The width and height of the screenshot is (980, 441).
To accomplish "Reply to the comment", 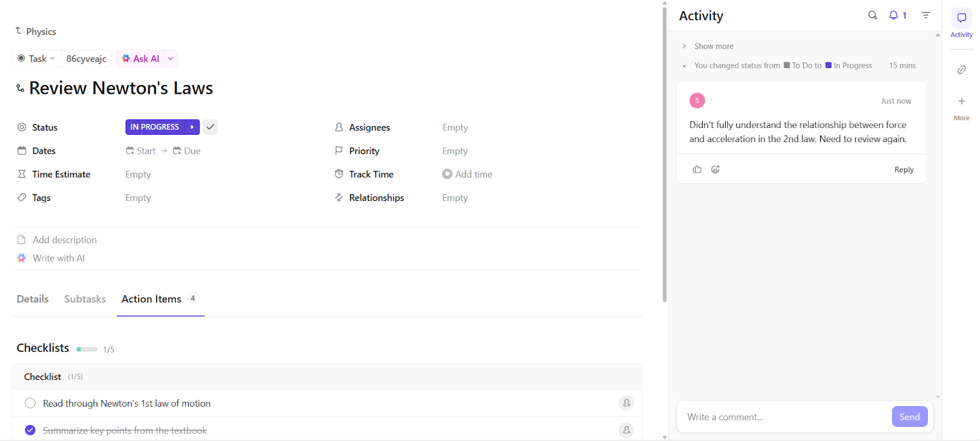I will [x=903, y=170].
